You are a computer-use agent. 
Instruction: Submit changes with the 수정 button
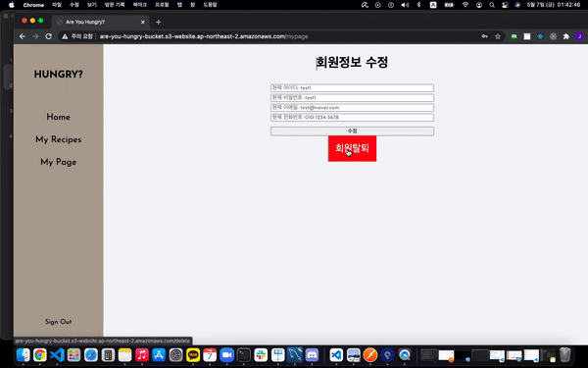point(352,131)
